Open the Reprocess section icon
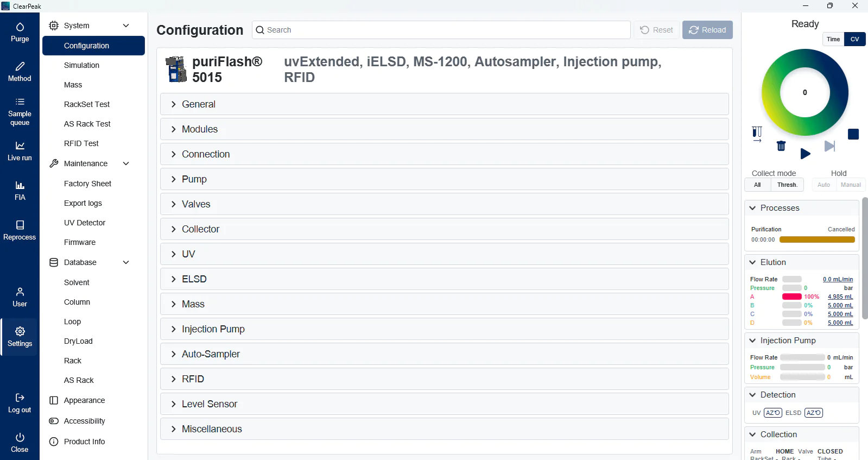Viewport: 868px width, 460px height. pos(20,225)
